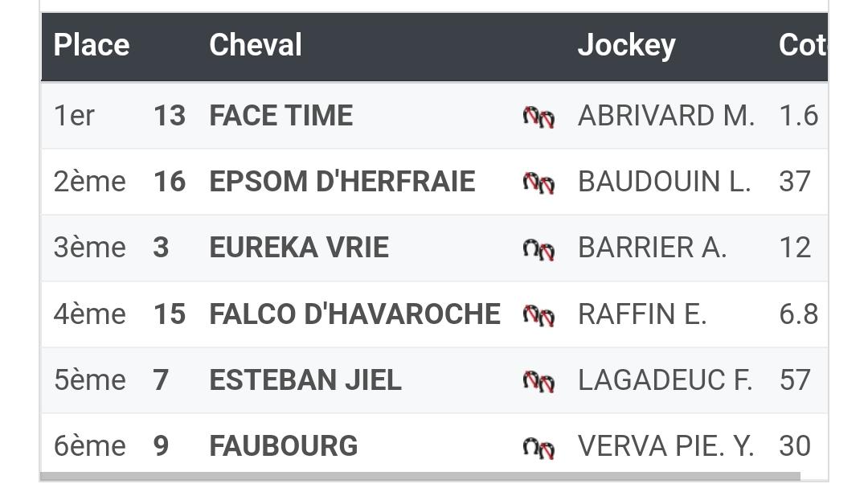868x488 pixels.
Task: Select the horse EUREKA VRIE
Action: click(299, 248)
